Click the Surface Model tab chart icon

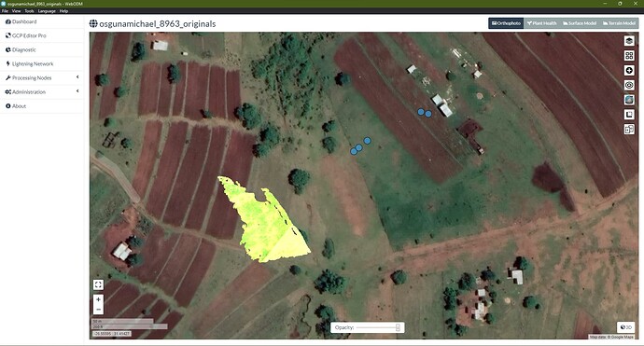566,23
